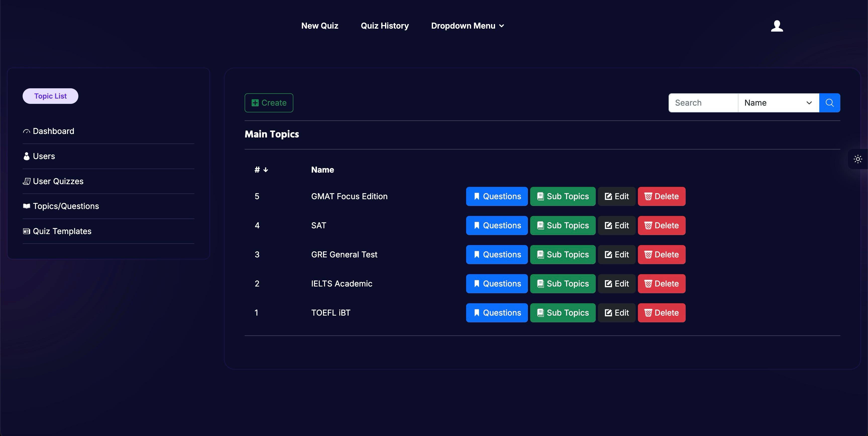Open the Name search filter dropdown

(778, 103)
